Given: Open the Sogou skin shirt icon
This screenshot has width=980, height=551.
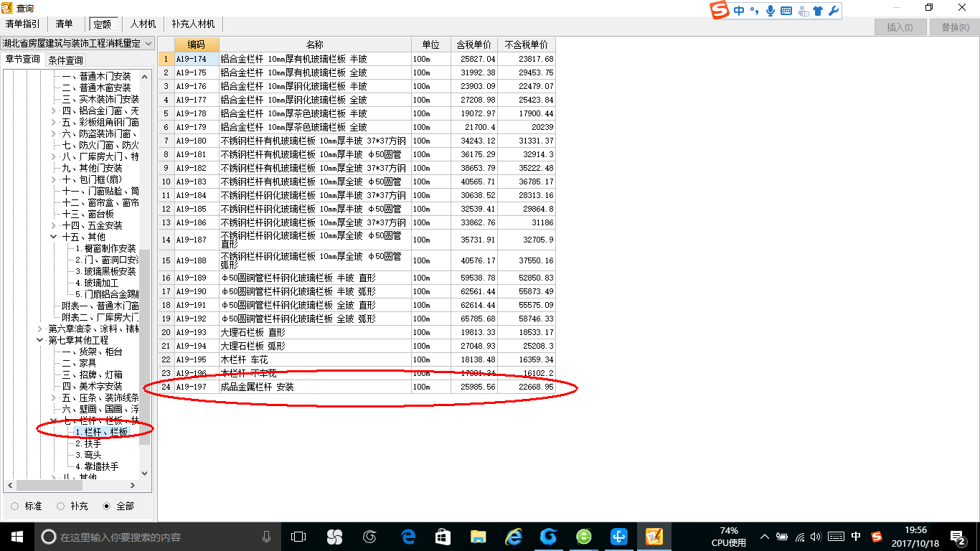Looking at the screenshot, I should pyautogui.click(x=818, y=11).
